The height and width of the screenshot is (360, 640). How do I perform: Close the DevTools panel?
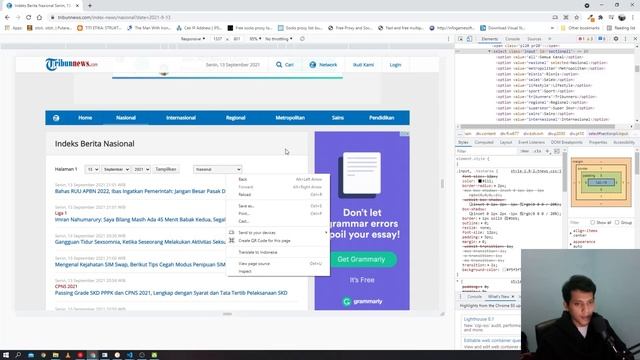635,39
